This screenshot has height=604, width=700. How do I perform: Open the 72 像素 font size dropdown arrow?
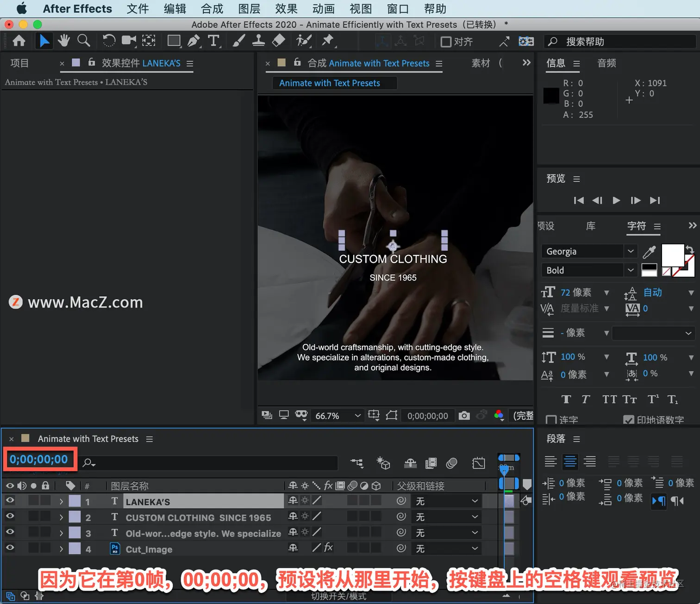[606, 293]
